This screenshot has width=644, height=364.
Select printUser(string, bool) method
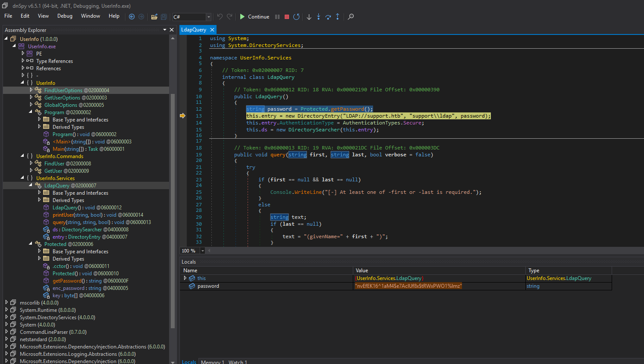coord(98,215)
